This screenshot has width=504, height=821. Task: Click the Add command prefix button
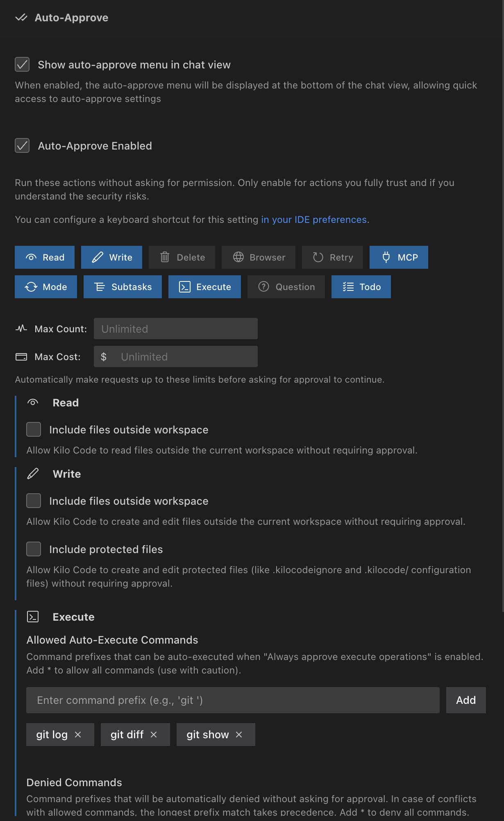click(466, 700)
